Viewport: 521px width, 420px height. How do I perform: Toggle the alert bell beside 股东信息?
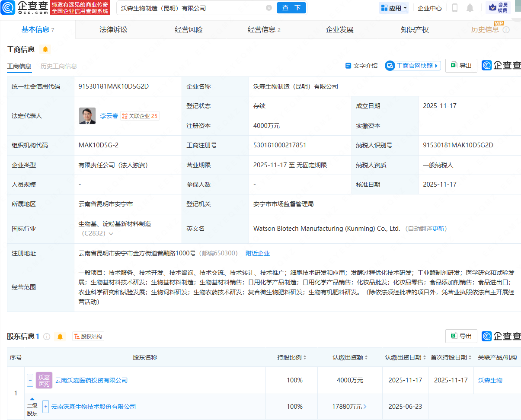(x=60, y=336)
